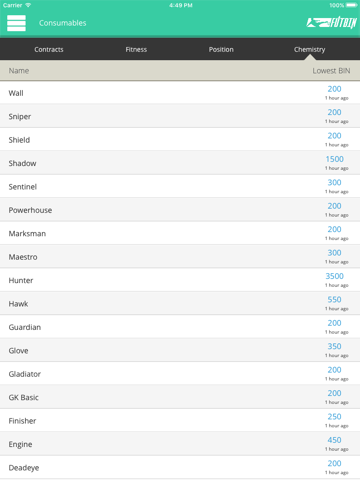Select the Powerhouse row
The height and width of the screenshot is (480, 360).
click(180, 210)
